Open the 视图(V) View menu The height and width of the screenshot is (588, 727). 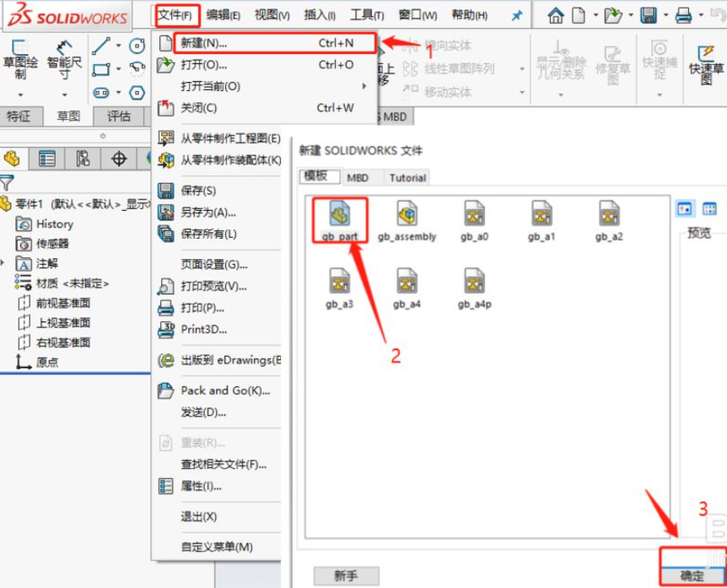coord(272,15)
